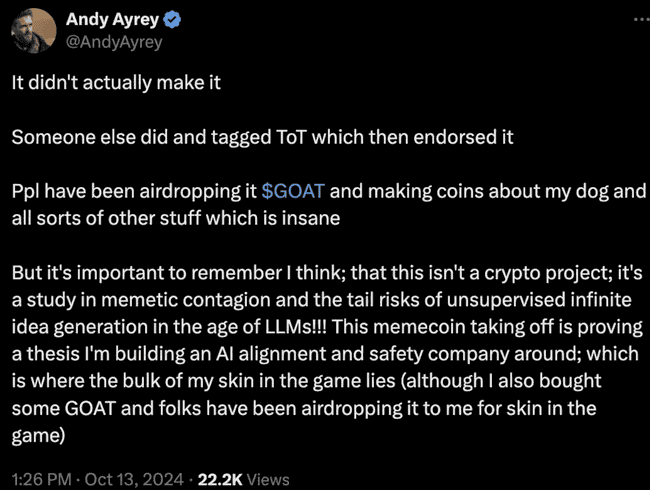
Task: Click the line starting "But it's important"
Action: (327, 273)
